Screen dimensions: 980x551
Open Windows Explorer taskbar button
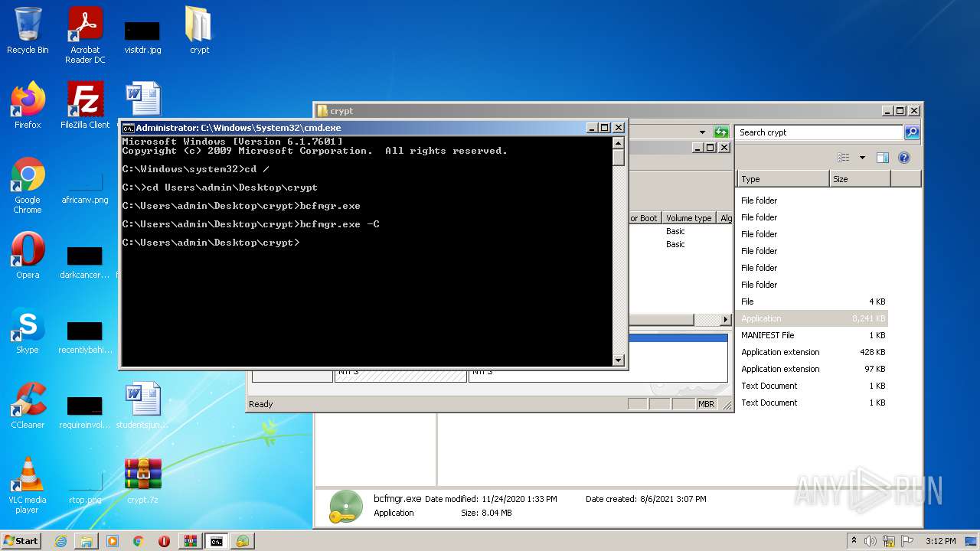87,541
